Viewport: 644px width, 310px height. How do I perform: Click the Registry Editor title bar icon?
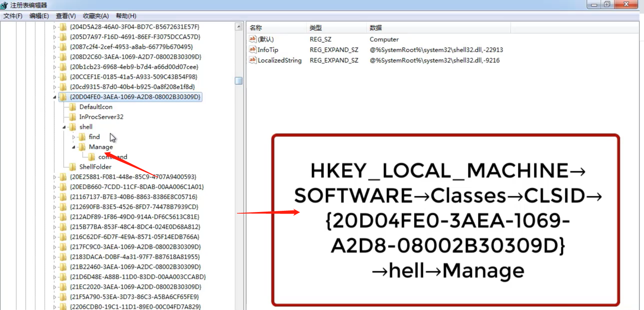(4, 5)
